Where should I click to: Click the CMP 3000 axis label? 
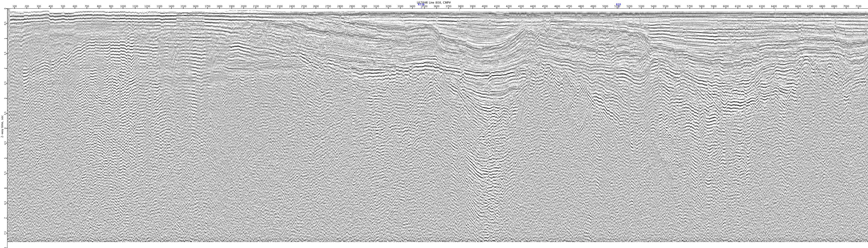(364, 6)
